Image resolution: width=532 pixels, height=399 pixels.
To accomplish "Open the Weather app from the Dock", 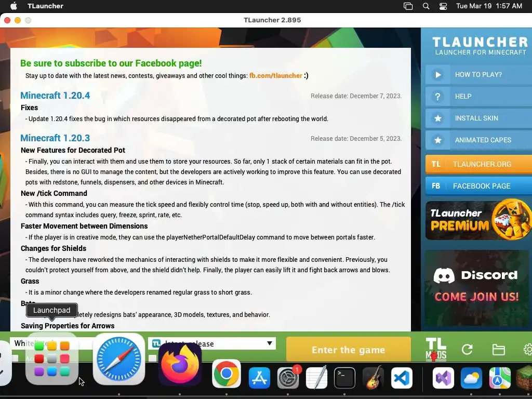I will tap(472, 378).
